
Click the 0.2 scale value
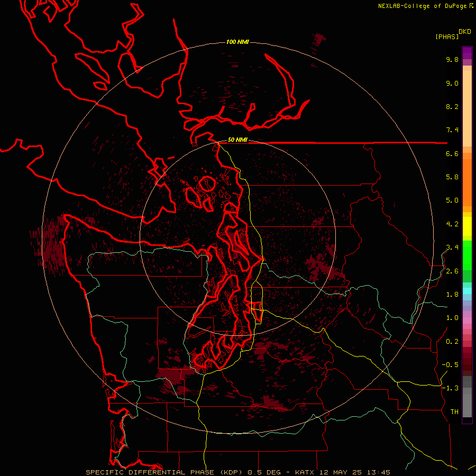pos(452,342)
